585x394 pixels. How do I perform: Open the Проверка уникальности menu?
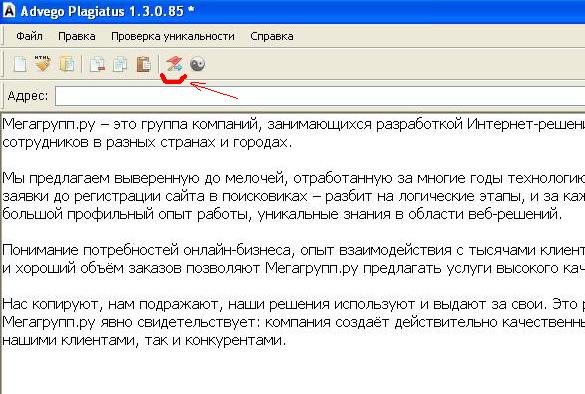(x=173, y=36)
